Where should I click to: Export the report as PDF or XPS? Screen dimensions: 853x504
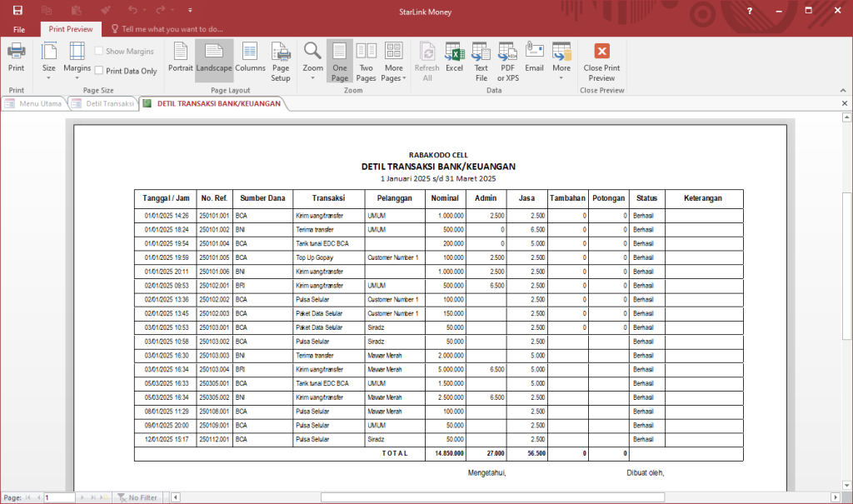pos(507,62)
